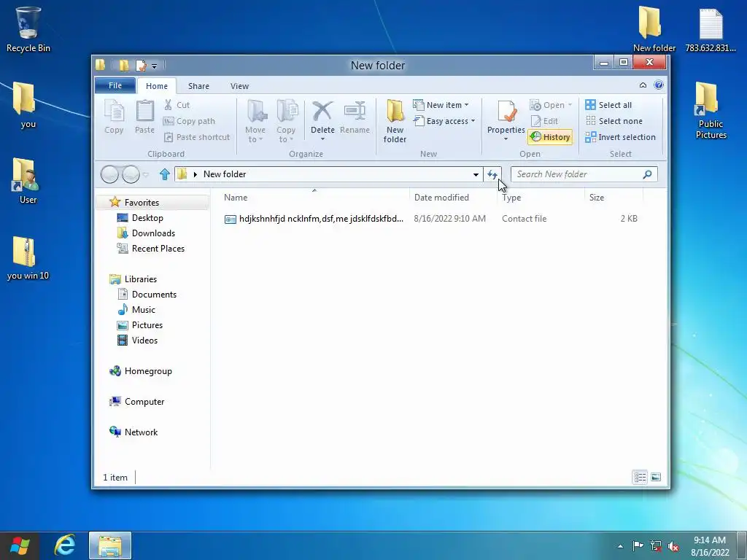Click the Properties icon

[x=506, y=112]
